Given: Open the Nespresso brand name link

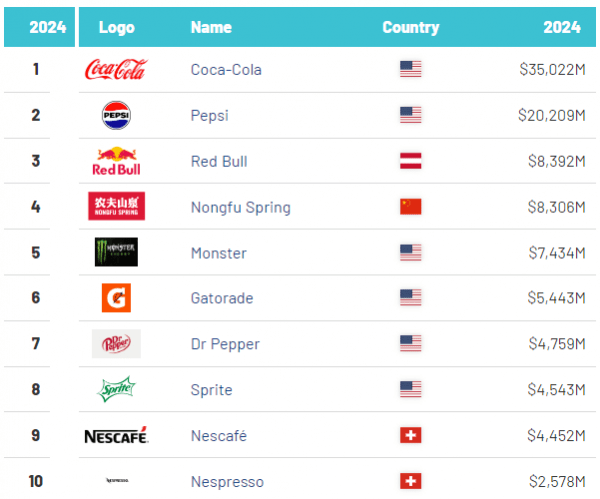Looking at the screenshot, I should 227,481.
